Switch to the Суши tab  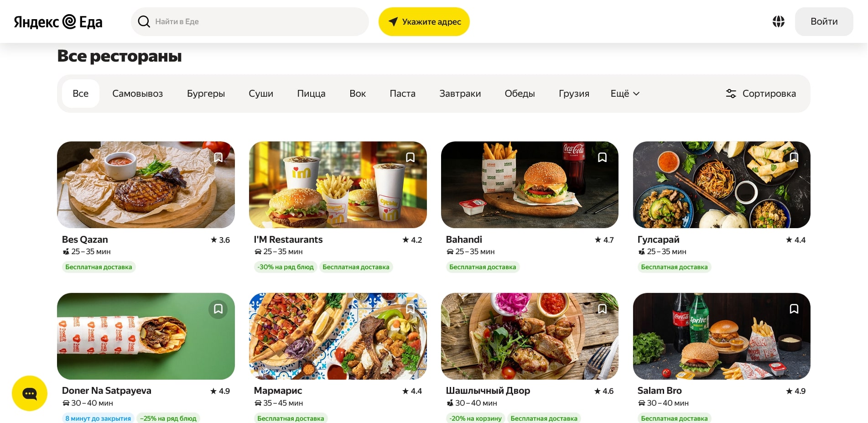click(261, 94)
